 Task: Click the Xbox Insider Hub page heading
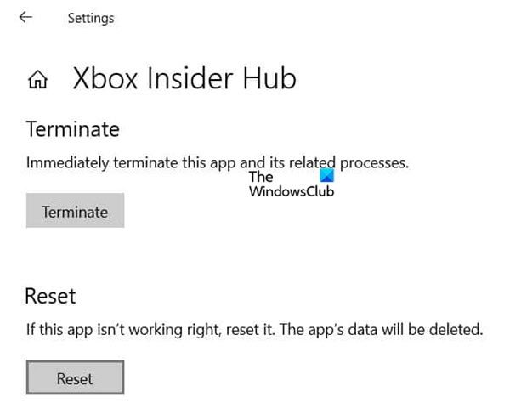184,79
